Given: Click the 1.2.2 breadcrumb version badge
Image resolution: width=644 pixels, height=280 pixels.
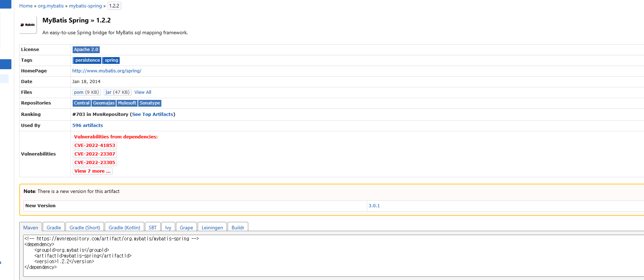Looking at the screenshot, I should 114,6.
